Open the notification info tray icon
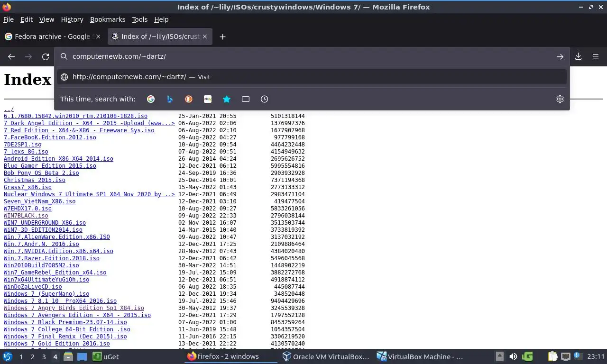Image resolution: width=607 pixels, height=364 pixels. pos(578,356)
